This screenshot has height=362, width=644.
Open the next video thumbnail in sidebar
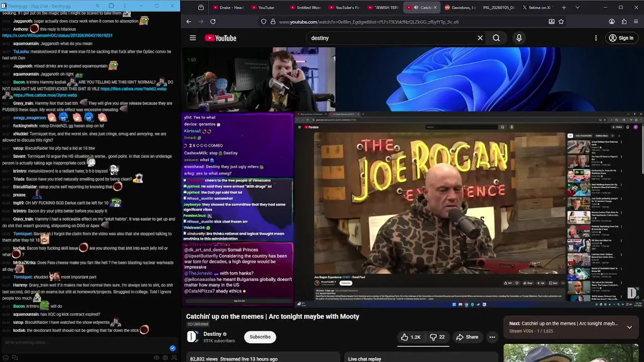[571, 353]
